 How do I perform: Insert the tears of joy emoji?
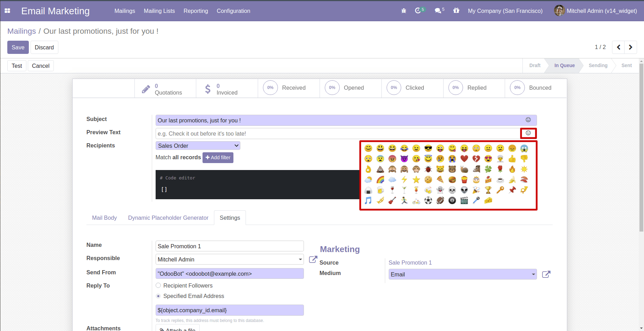point(404,148)
